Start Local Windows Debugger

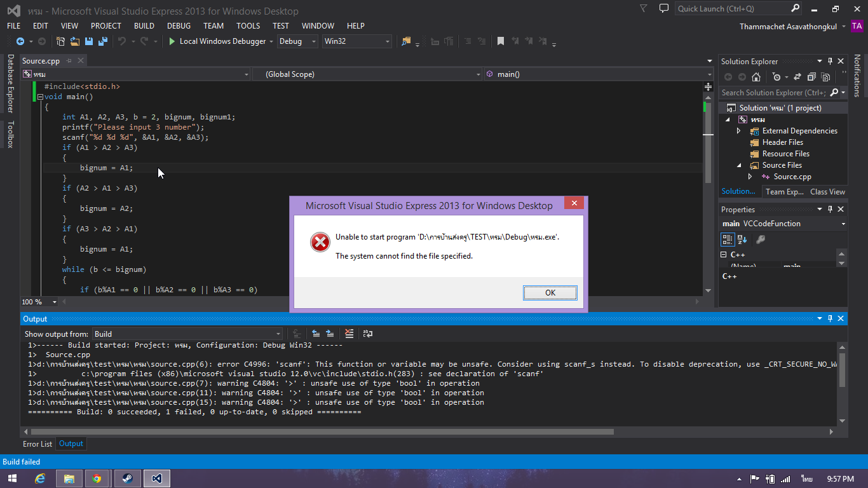click(217, 41)
